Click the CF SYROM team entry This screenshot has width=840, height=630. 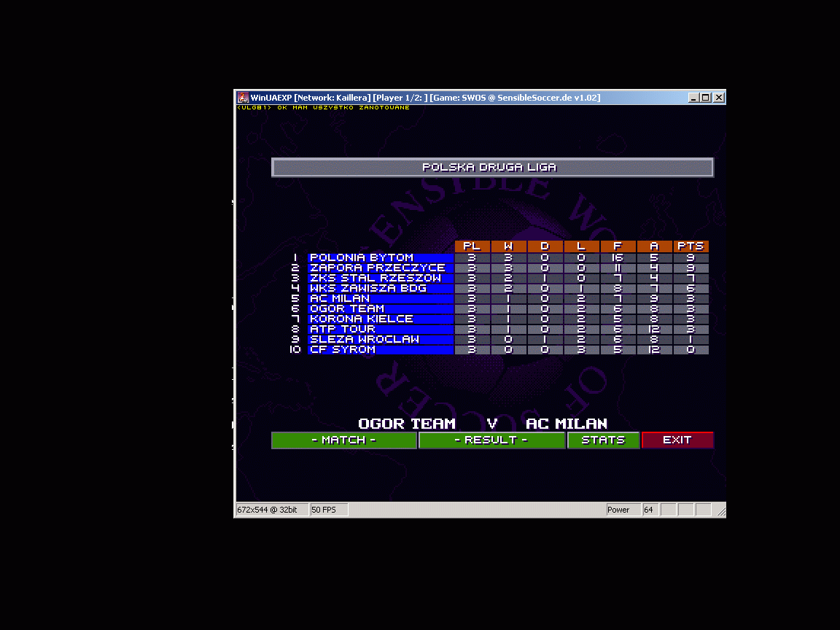(x=380, y=349)
